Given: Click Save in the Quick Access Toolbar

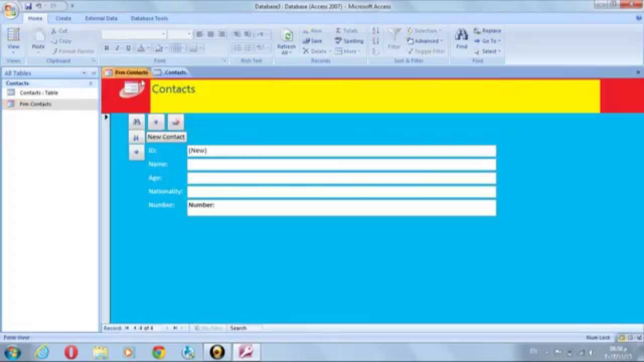Looking at the screenshot, I should tap(28, 6).
